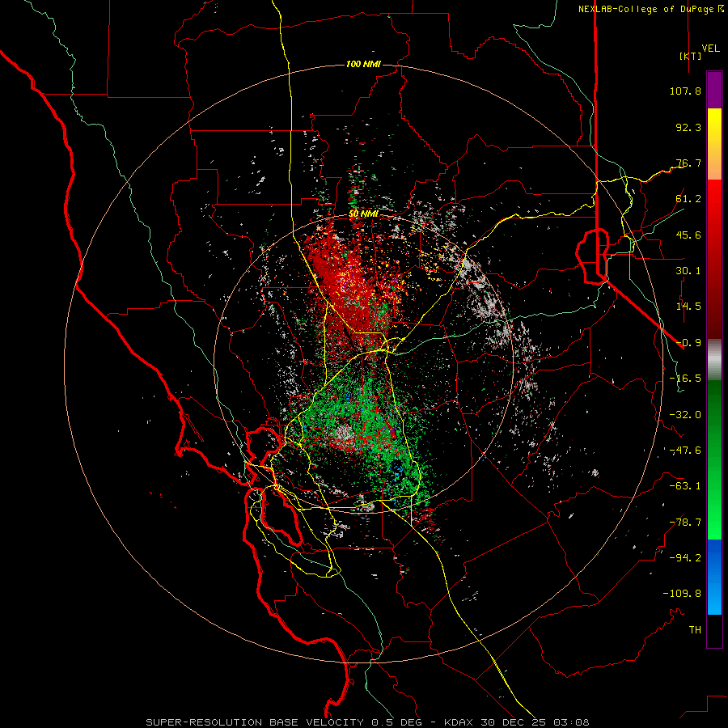
Task: Click the -94.2 legend value
Action: (x=685, y=558)
